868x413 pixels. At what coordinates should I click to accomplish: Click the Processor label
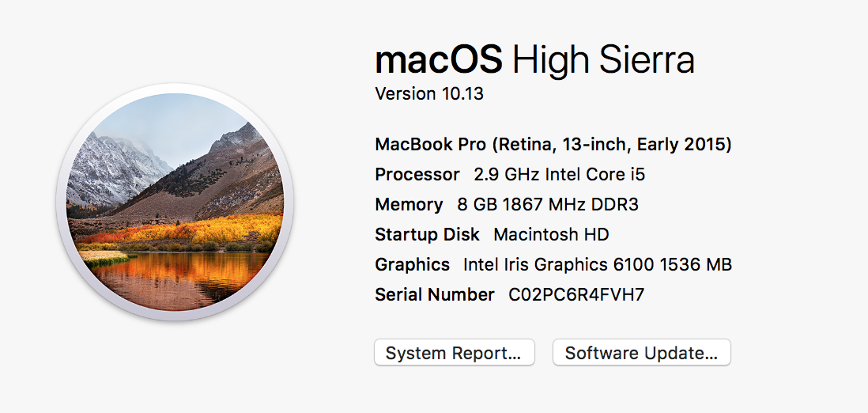click(417, 175)
